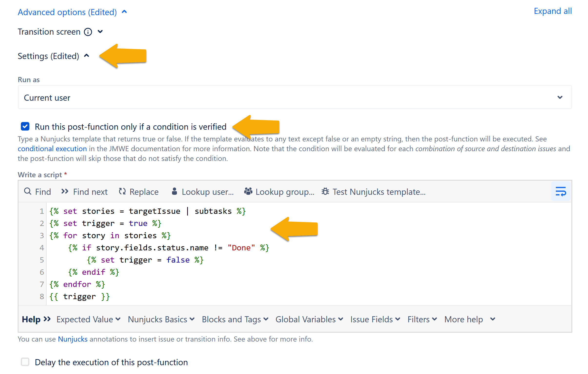The image size is (588, 374).
Task: Click the 'for story in stories' code line
Action: [x=110, y=236]
